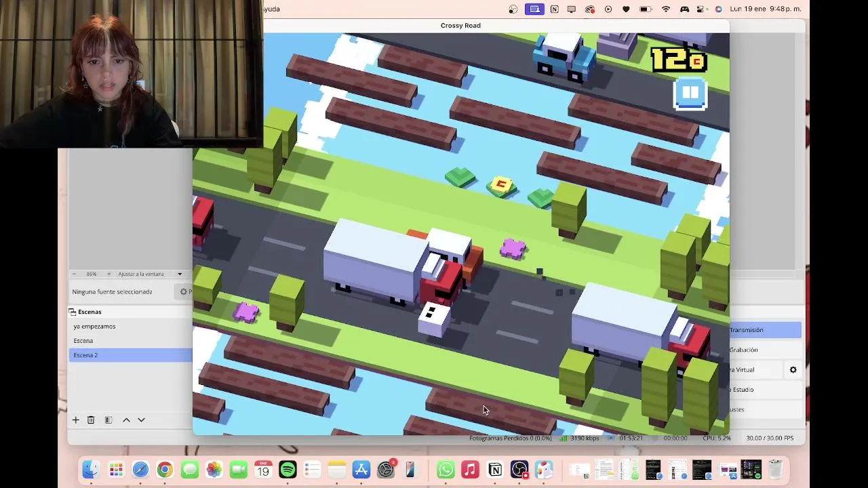Open Notion from the Dock

coord(495,469)
